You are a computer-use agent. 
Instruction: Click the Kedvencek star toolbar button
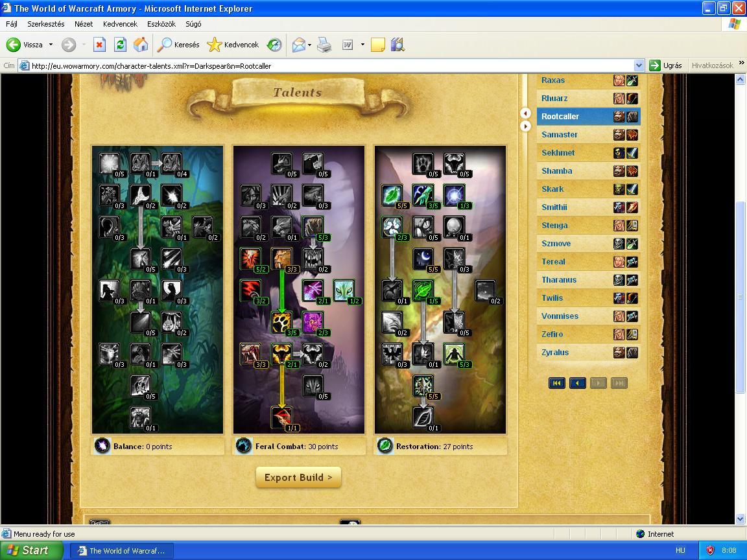pos(233,45)
